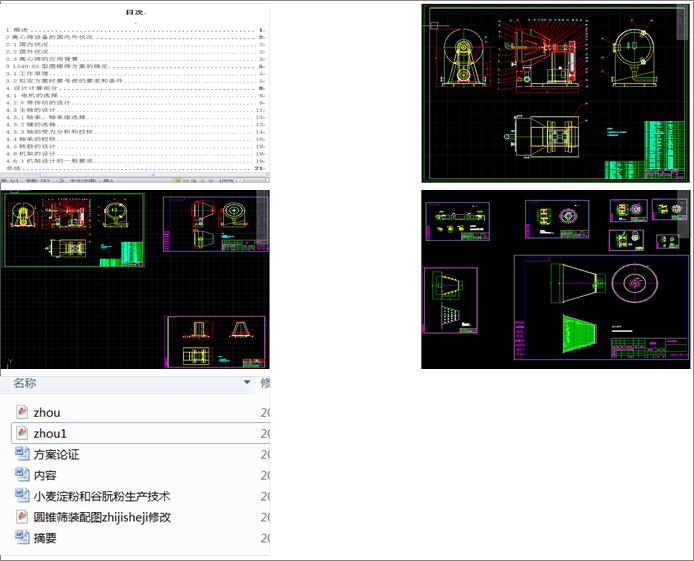This screenshot has width=694, height=561.
Task: Click the UCS axis icon in CAD view
Action: 10,361
